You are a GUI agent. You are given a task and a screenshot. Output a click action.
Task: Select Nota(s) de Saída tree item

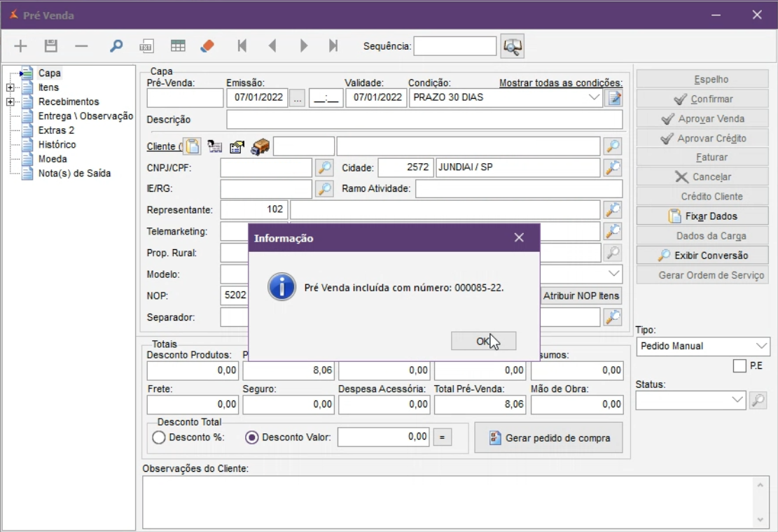[74, 173]
